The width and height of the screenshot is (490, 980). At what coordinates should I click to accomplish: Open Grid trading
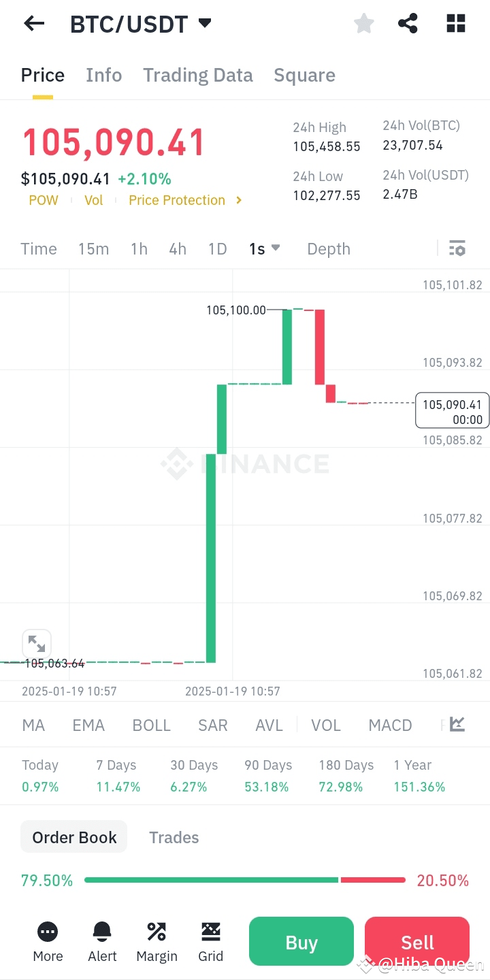(x=210, y=941)
